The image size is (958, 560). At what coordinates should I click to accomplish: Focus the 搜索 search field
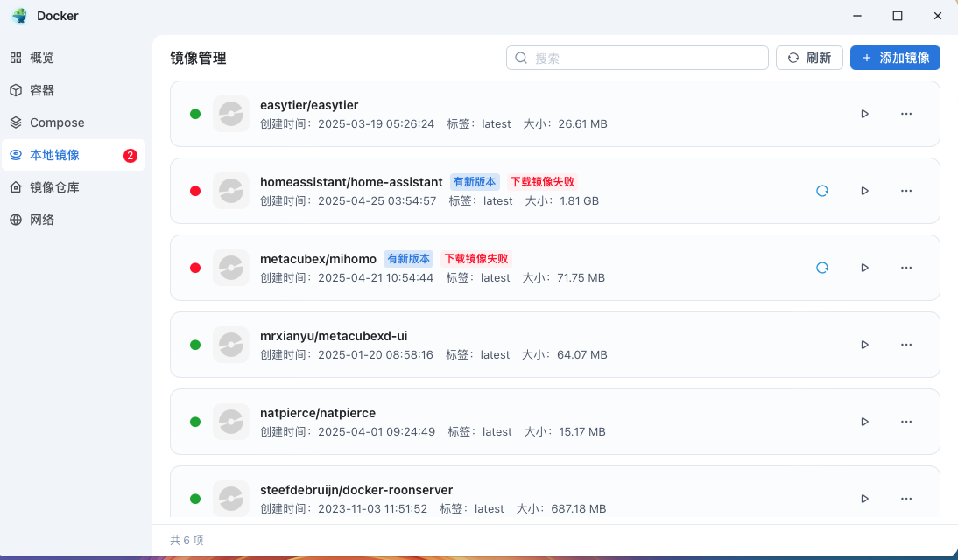tap(637, 58)
